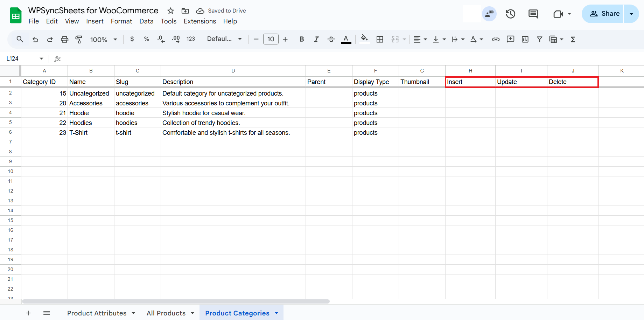Open the Data menu

tap(146, 21)
